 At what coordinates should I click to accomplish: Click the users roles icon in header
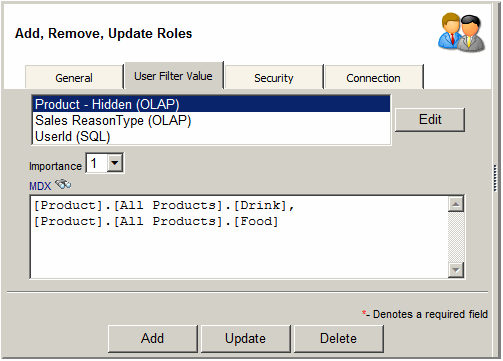[x=462, y=32]
